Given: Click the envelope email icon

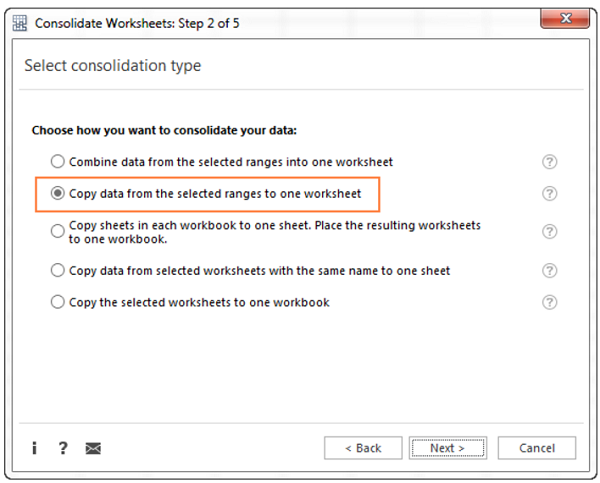Looking at the screenshot, I should point(93,449).
